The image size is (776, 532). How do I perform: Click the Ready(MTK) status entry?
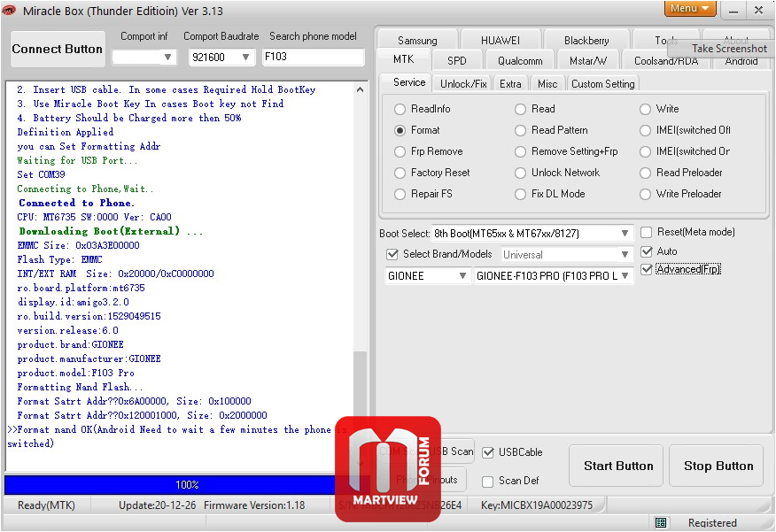pos(46,505)
